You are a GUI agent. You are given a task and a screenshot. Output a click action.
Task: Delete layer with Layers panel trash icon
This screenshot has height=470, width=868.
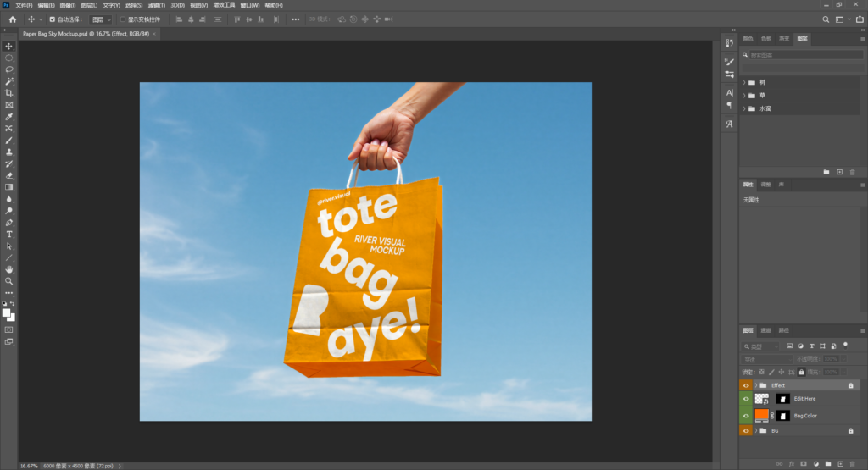pyautogui.click(x=853, y=464)
